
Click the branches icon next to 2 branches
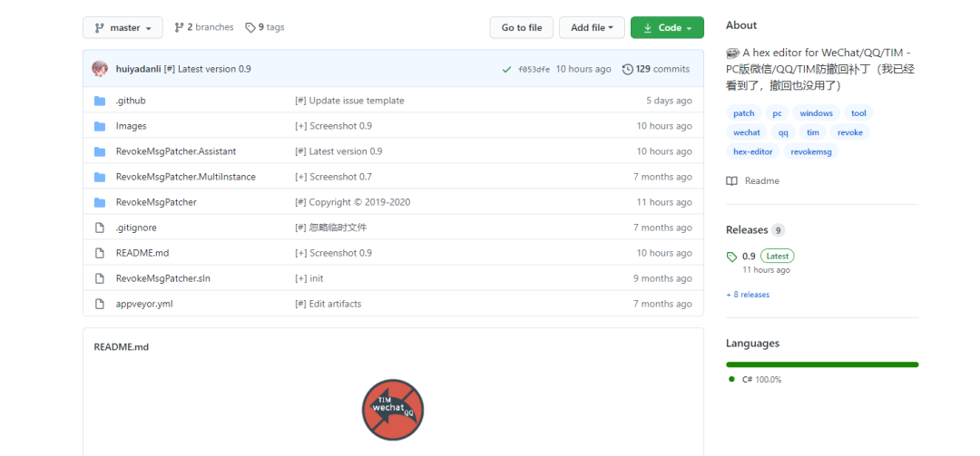click(x=179, y=27)
